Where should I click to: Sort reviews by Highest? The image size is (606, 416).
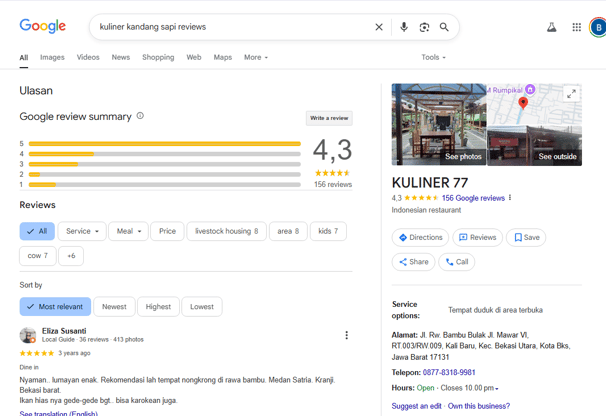[x=158, y=307]
